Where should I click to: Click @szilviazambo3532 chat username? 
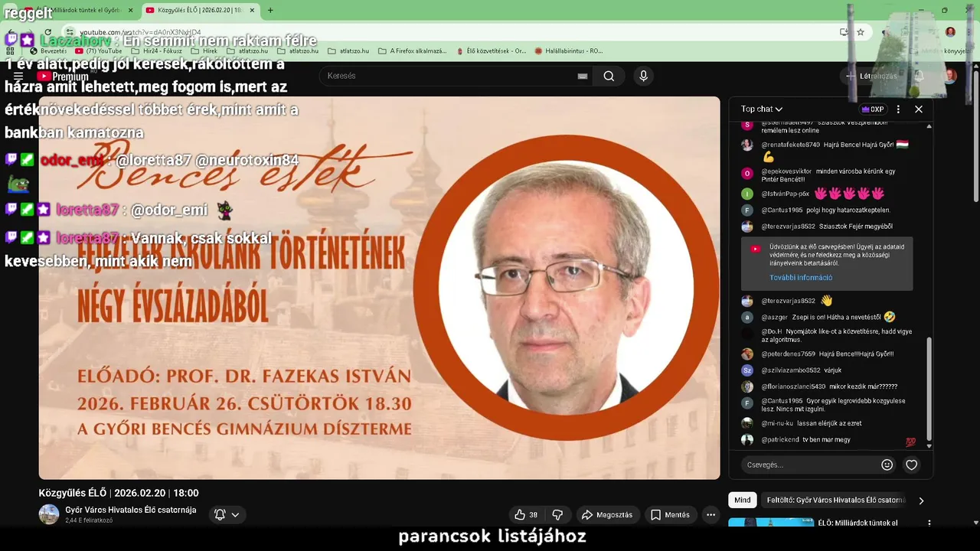[790, 370]
